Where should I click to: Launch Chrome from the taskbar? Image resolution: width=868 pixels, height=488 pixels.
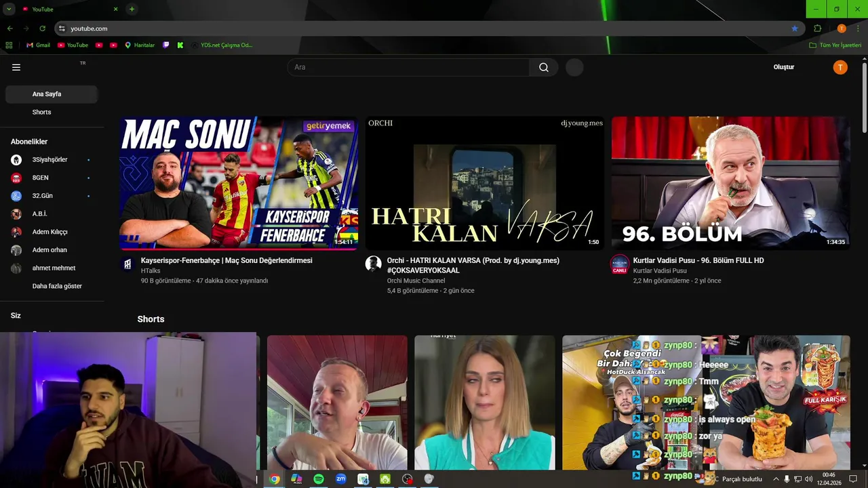point(274,479)
